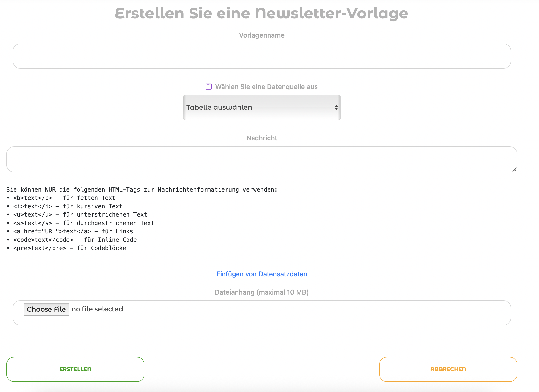Click the page heading 'Erstellen Sie eine Newsletter-Vorlage'

[261, 13]
